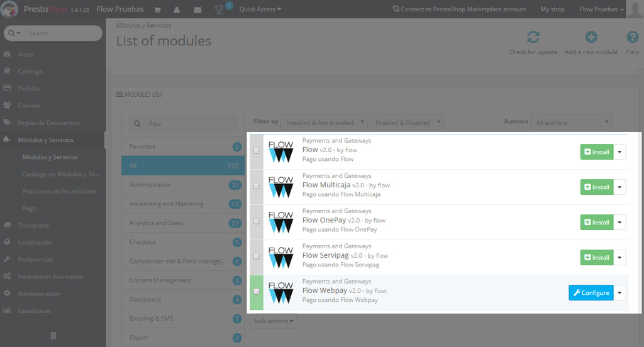Click the Flow module logo thumbnail
Screen dimensions: 644x347
click(280, 151)
